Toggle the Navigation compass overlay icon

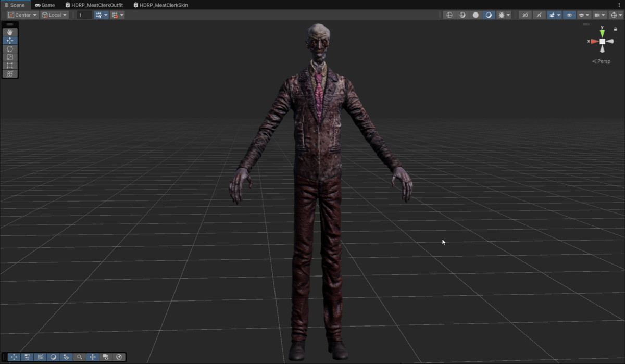click(119, 357)
